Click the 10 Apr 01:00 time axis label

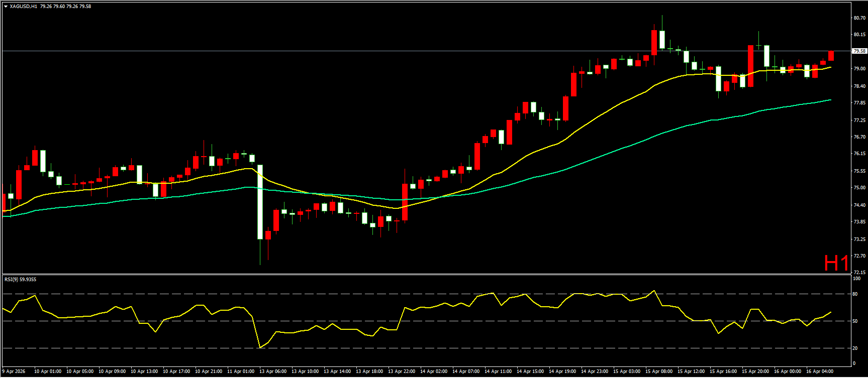tap(48, 371)
